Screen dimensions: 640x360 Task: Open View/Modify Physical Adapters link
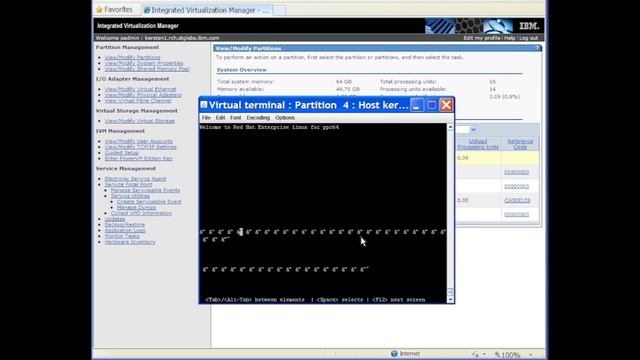coord(143,95)
